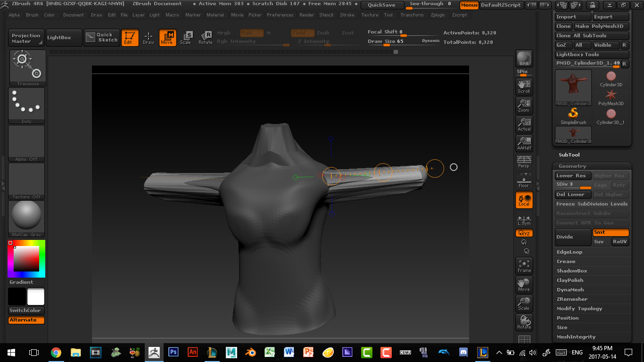
Task: Select the Rotate transpose tool in top shelf
Action: point(206,38)
